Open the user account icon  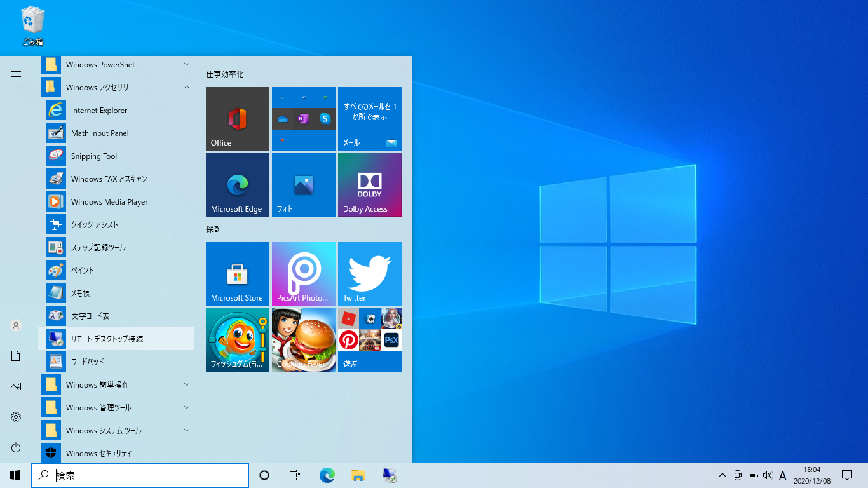16,325
